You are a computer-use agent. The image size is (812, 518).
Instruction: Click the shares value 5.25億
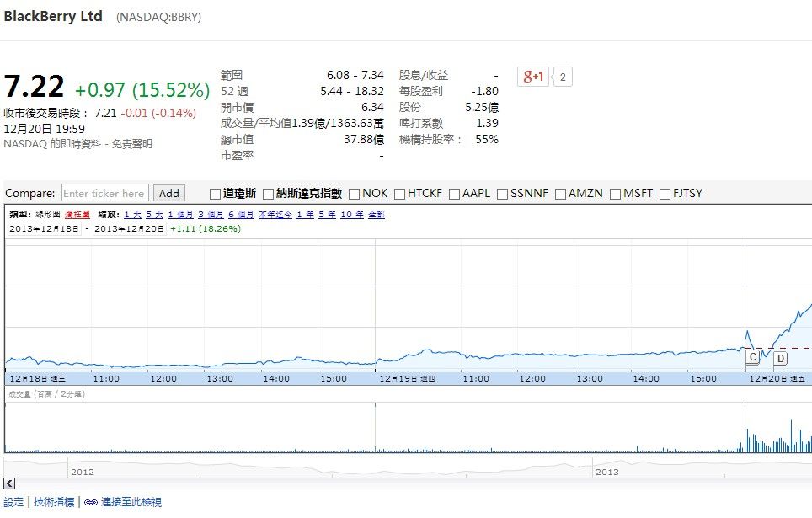(x=482, y=107)
